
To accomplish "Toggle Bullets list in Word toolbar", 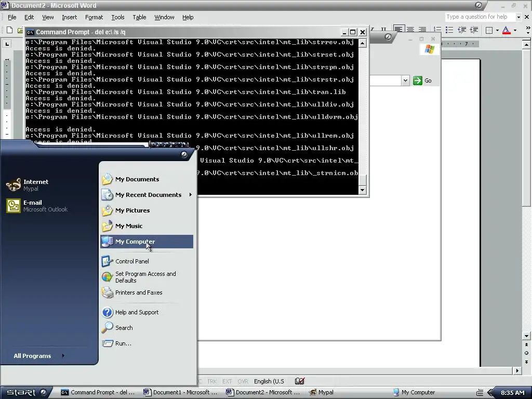I will pos(449,30).
